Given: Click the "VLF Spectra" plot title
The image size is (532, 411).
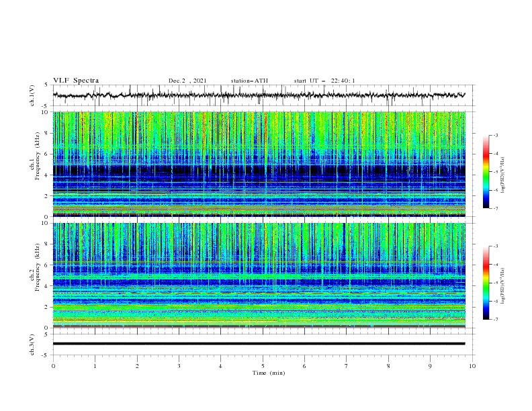Looking at the screenshot, I should pyautogui.click(x=76, y=81).
